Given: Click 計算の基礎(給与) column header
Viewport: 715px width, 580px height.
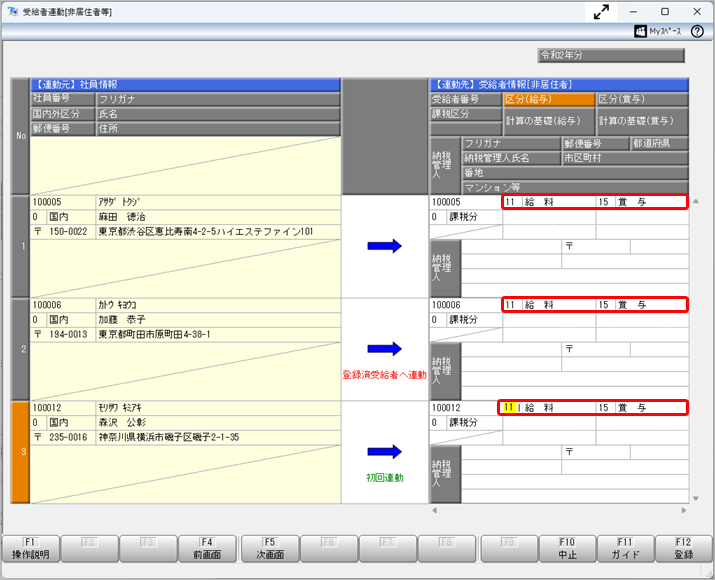Looking at the screenshot, I should coord(549,121).
